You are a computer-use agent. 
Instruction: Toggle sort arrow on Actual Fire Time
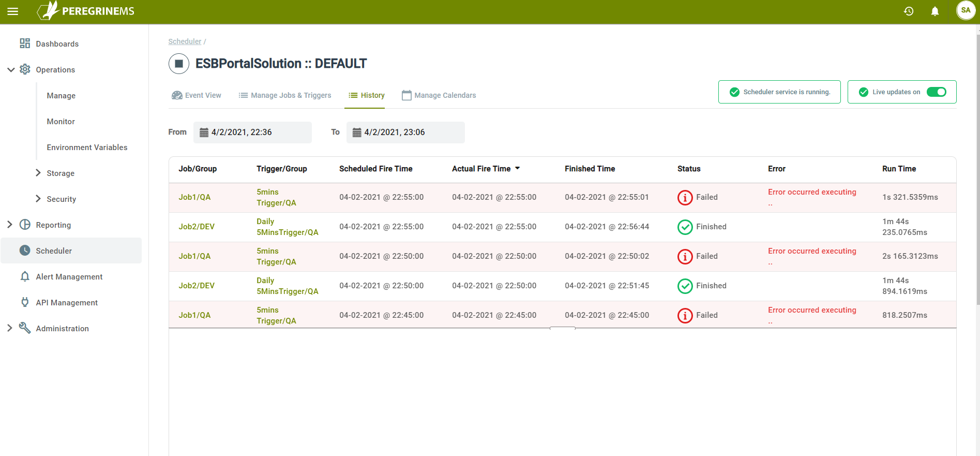(518, 169)
